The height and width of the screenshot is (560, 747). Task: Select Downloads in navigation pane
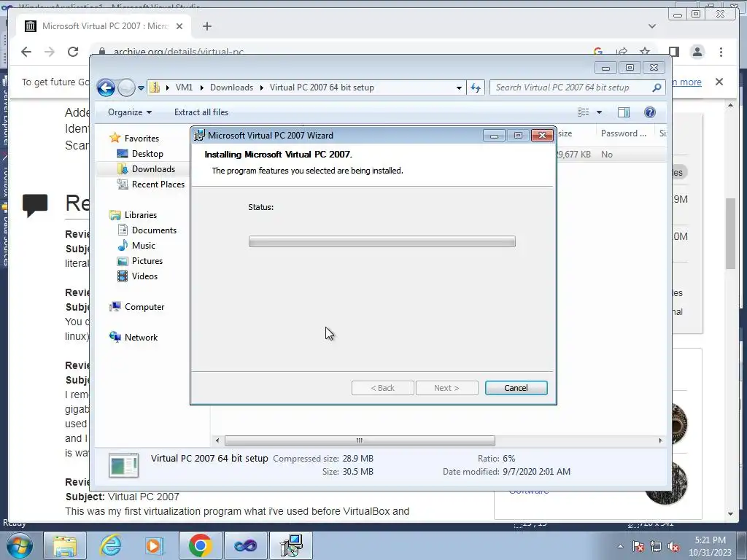[x=153, y=169]
